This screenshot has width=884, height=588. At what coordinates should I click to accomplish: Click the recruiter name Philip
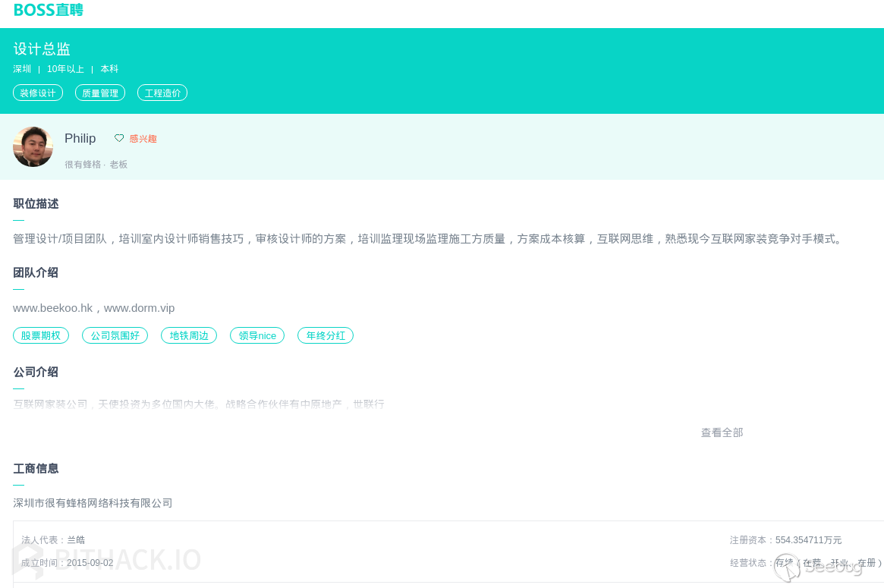[80, 138]
